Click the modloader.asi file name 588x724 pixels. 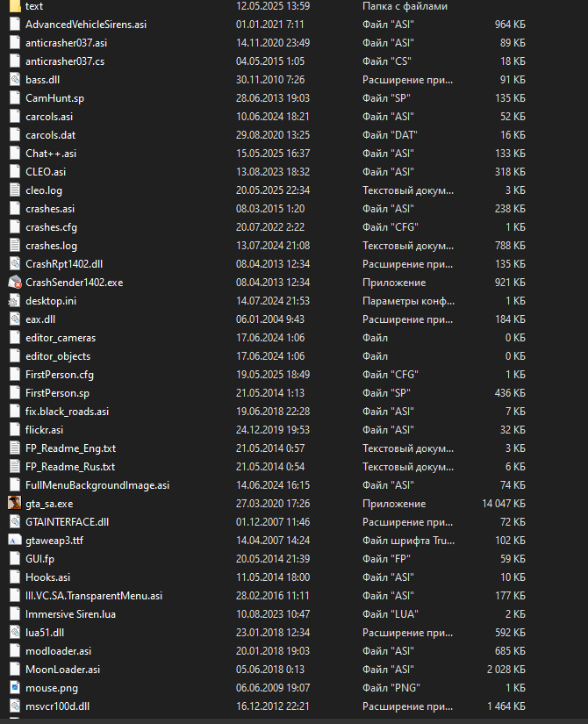pyautogui.click(x=58, y=651)
